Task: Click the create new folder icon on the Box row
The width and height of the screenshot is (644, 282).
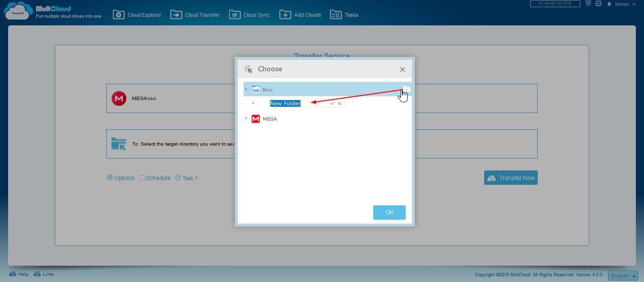Action: (407, 89)
